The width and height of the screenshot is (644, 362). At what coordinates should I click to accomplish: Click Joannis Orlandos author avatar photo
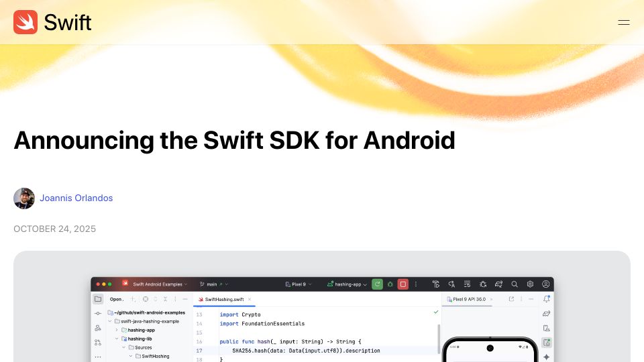pyautogui.click(x=24, y=198)
